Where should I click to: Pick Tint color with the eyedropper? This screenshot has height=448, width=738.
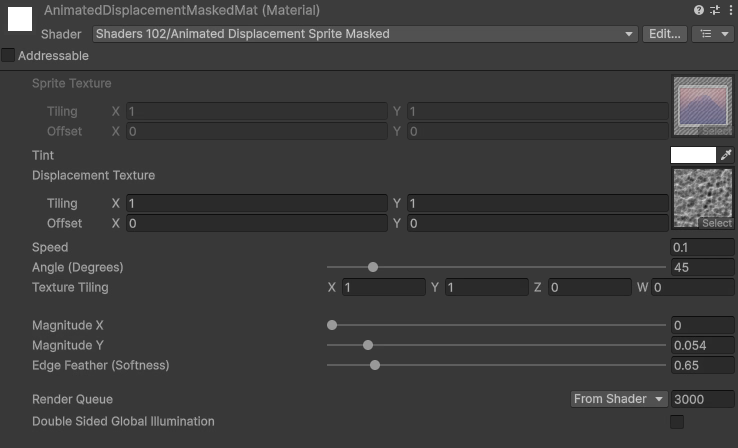[727, 155]
